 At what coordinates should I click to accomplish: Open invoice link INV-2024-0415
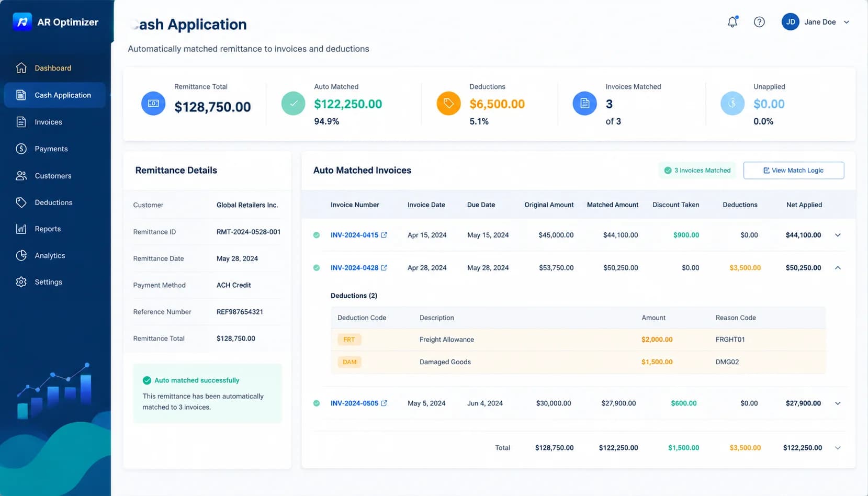(x=354, y=235)
